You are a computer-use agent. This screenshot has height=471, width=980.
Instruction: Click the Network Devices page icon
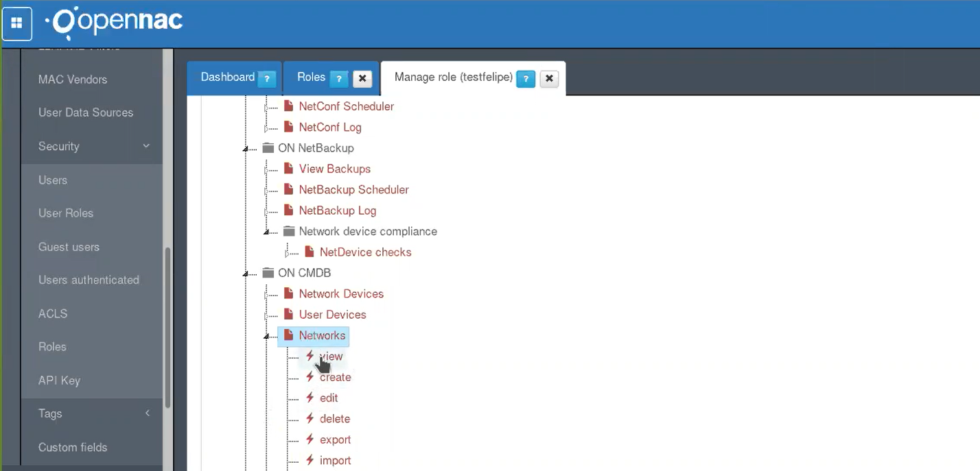pos(289,293)
